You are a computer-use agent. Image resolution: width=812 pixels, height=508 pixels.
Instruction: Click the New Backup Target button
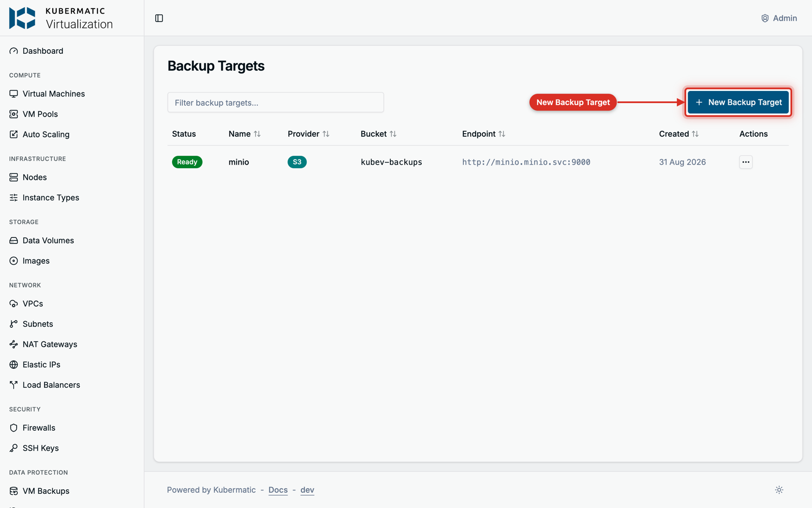pos(738,102)
